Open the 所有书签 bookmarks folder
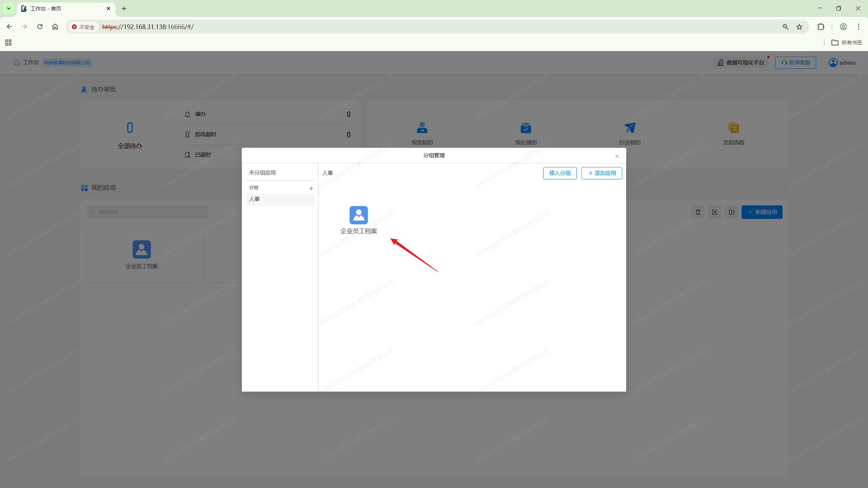The width and height of the screenshot is (868, 488). click(847, 42)
